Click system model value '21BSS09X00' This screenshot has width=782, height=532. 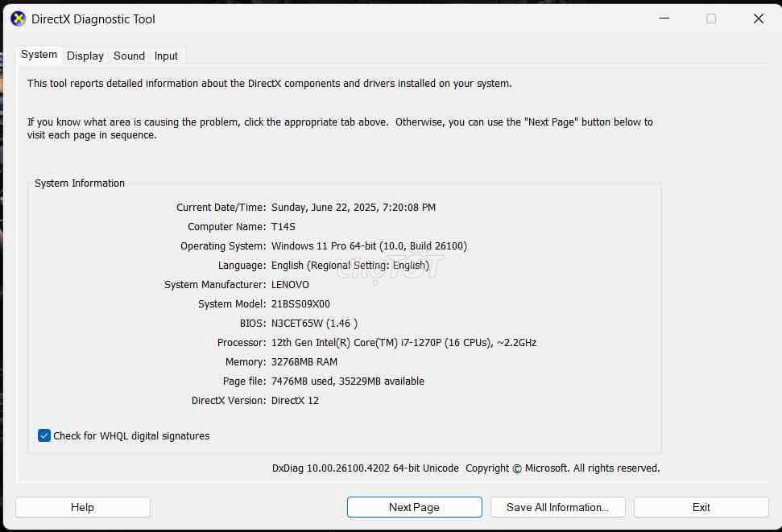pyautogui.click(x=300, y=304)
